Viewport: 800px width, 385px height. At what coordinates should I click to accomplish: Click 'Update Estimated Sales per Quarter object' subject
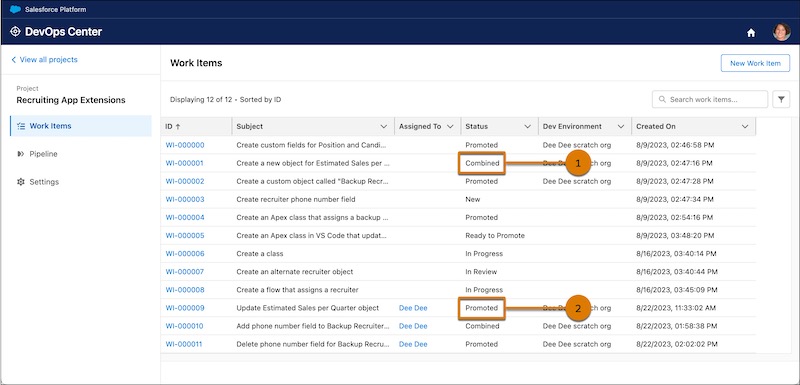tap(308, 308)
